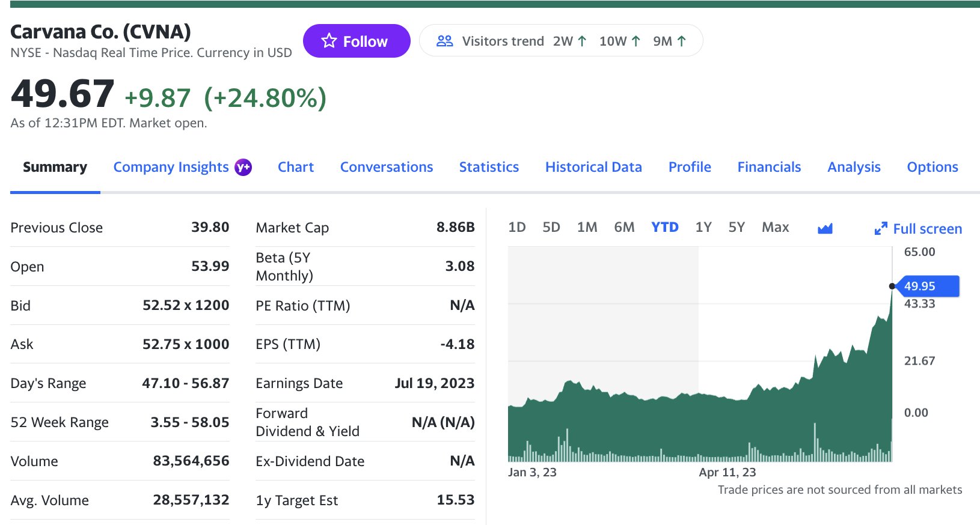Switch to the Analysis tab
980x525 pixels.
click(854, 167)
